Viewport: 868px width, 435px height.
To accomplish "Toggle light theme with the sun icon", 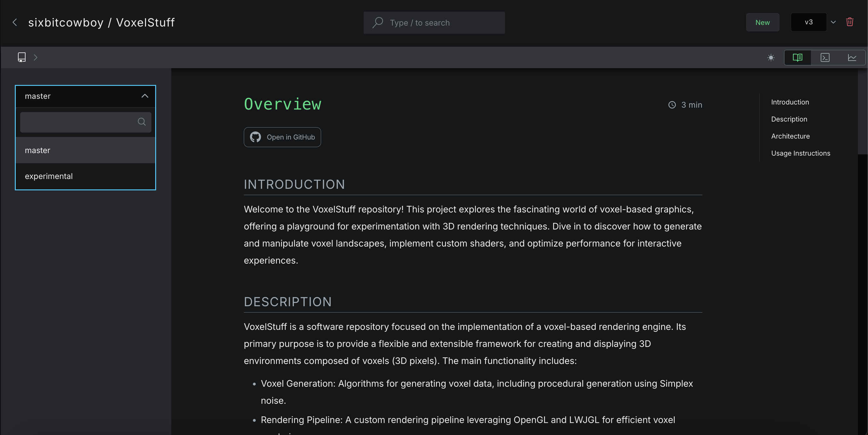I will [x=771, y=58].
